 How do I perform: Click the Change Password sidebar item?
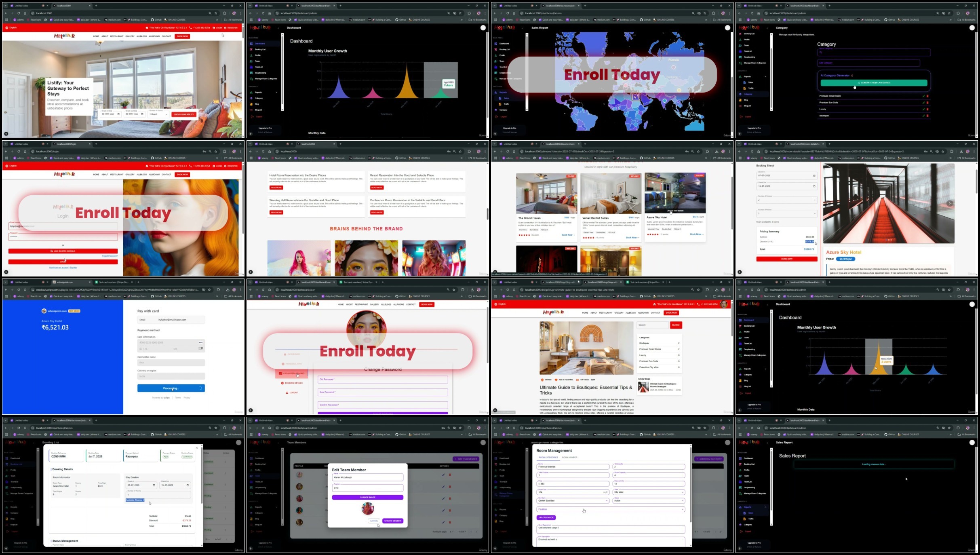[x=292, y=374]
